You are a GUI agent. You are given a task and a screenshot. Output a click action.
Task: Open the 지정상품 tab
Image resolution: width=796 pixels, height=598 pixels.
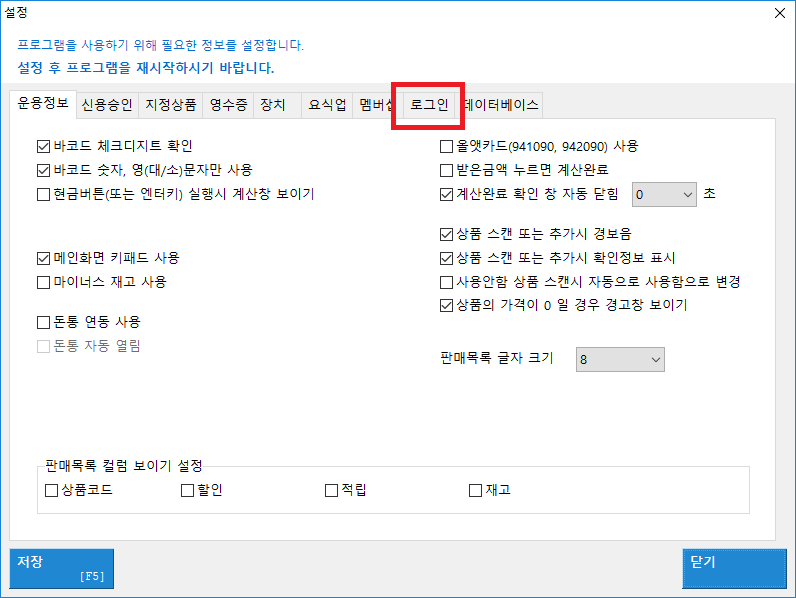171,105
